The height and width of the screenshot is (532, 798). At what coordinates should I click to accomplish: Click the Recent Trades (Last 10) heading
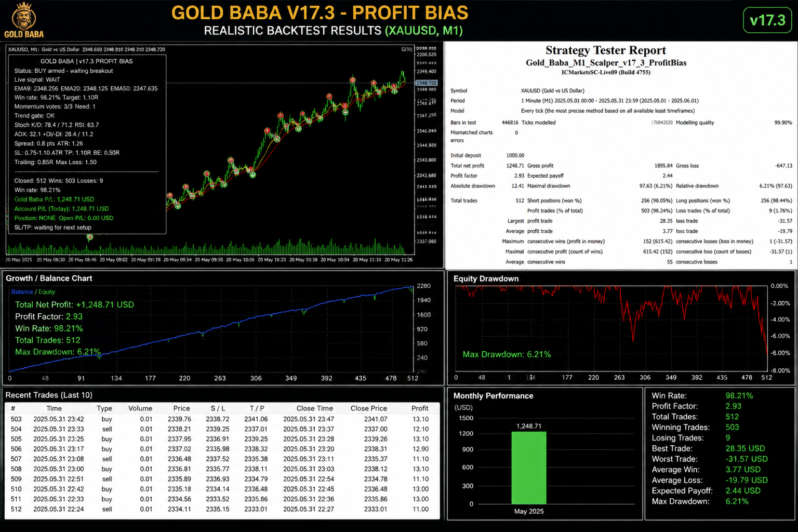49,395
